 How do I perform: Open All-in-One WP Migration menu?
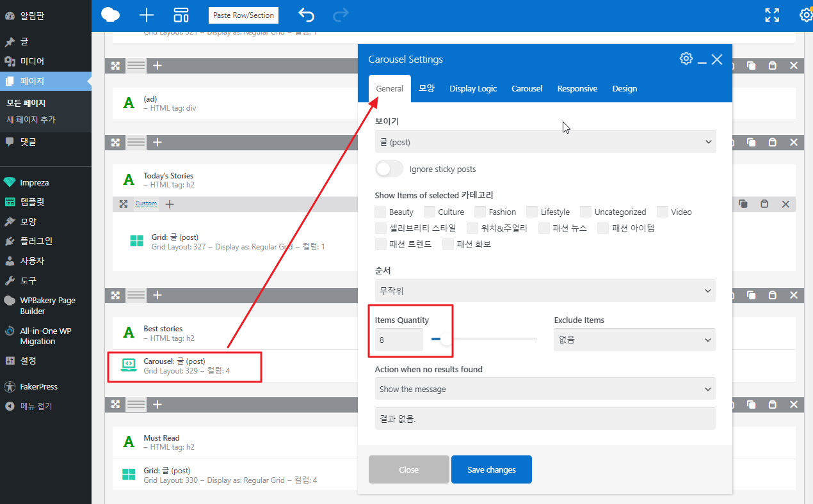coord(45,336)
